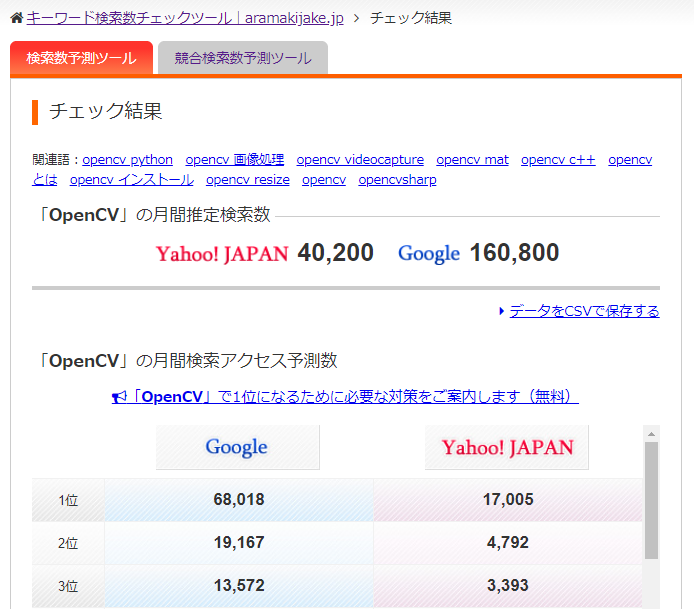Open related term opencvsharp
The image size is (694, 609).
(397, 180)
